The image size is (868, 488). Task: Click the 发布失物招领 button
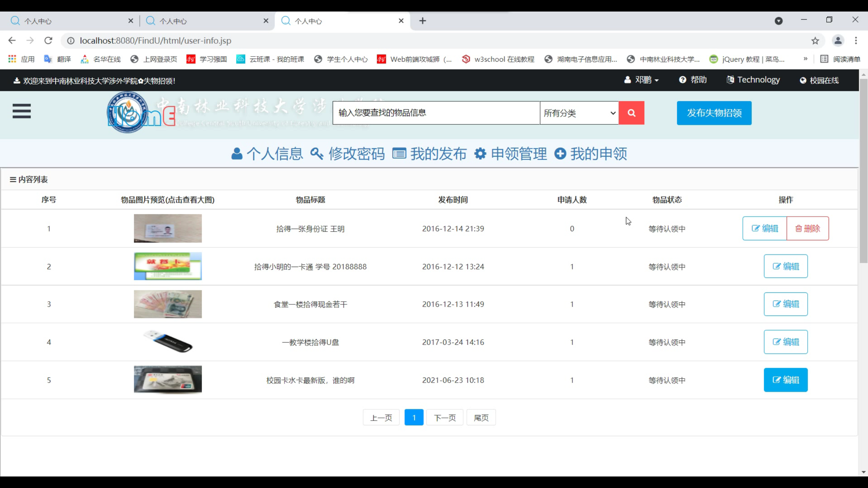714,113
